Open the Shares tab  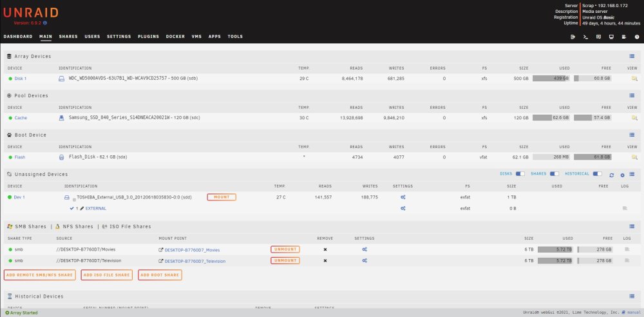coord(68,37)
